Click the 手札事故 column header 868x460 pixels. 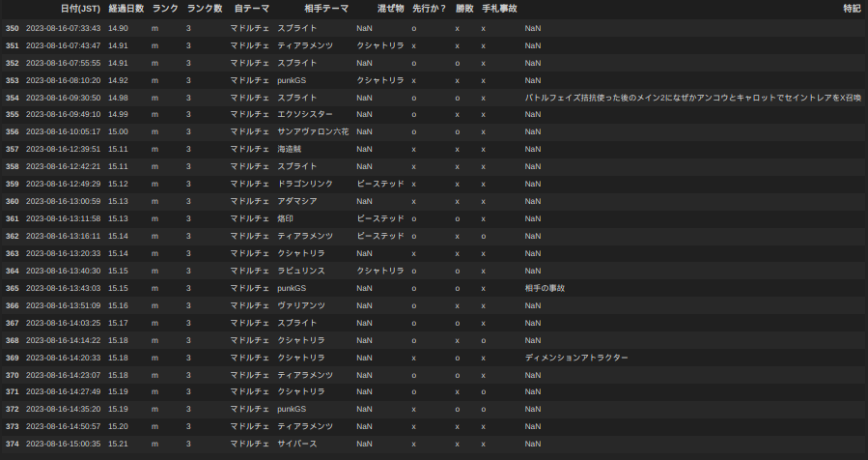click(499, 9)
